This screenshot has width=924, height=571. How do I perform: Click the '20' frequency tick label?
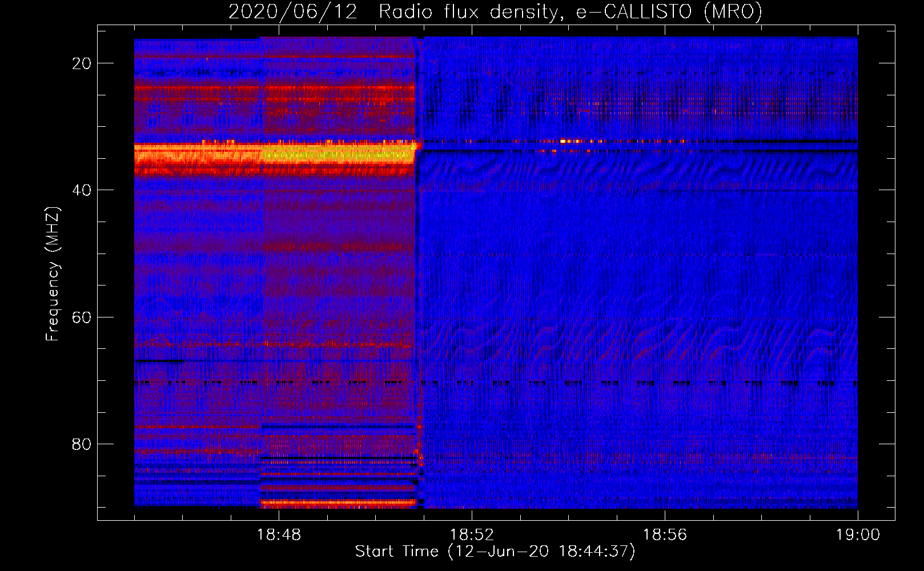[82, 63]
